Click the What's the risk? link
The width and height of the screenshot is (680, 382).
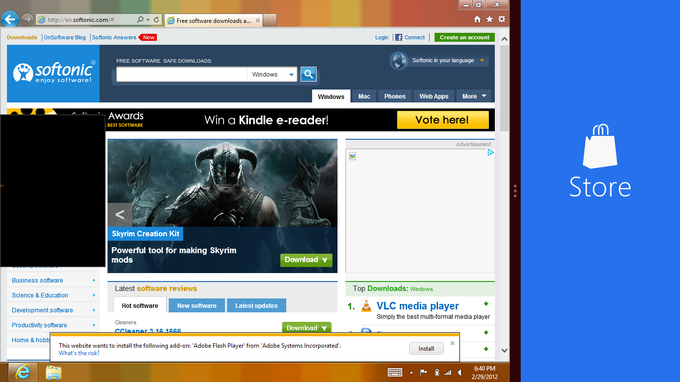pos(79,353)
